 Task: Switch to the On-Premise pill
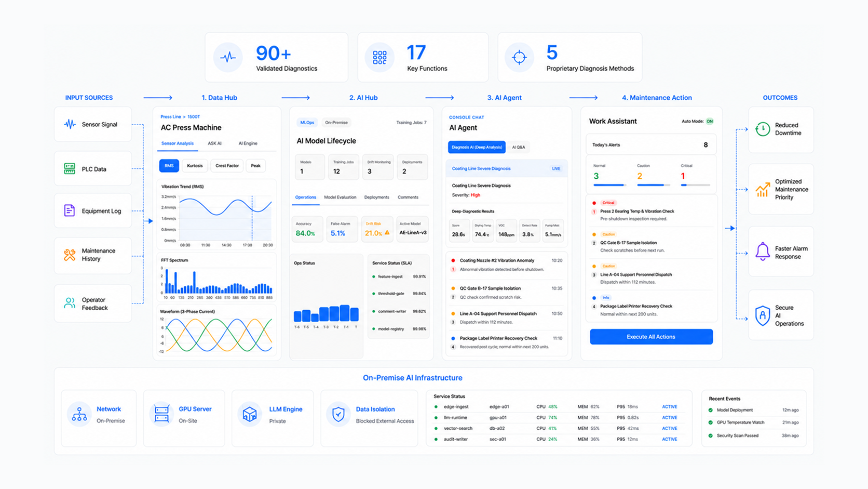tap(336, 123)
